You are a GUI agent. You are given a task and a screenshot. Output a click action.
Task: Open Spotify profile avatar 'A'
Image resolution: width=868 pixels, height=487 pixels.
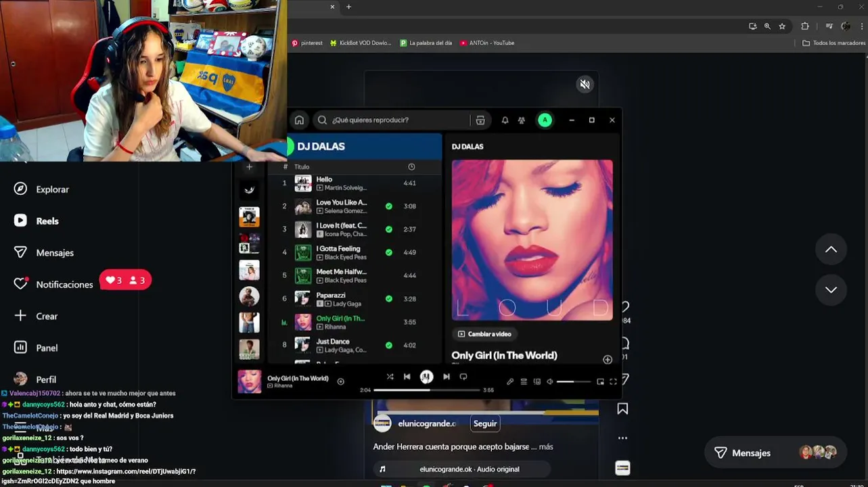(545, 120)
